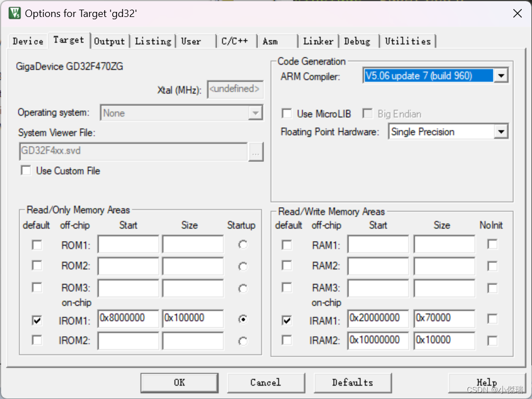Image resolution: width=532 pixels, height=399 pixels.
Task: Check the IRAM2 default checkbox
Action: point(287,340)
